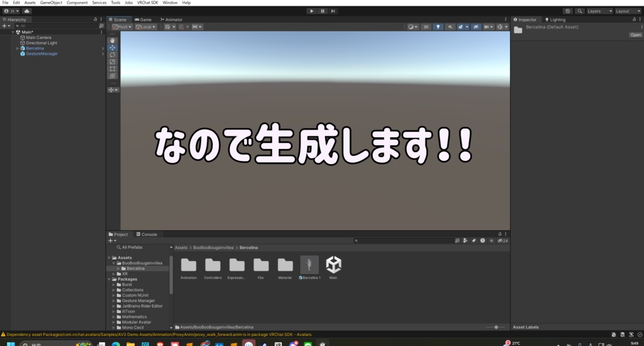Open the draw mode shading dropdown
Screen dimensions: 644x346
pos(413,26)
